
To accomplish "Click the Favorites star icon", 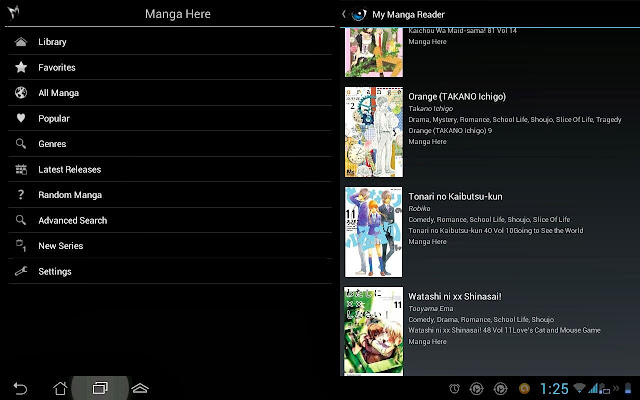I will (21, 67).
